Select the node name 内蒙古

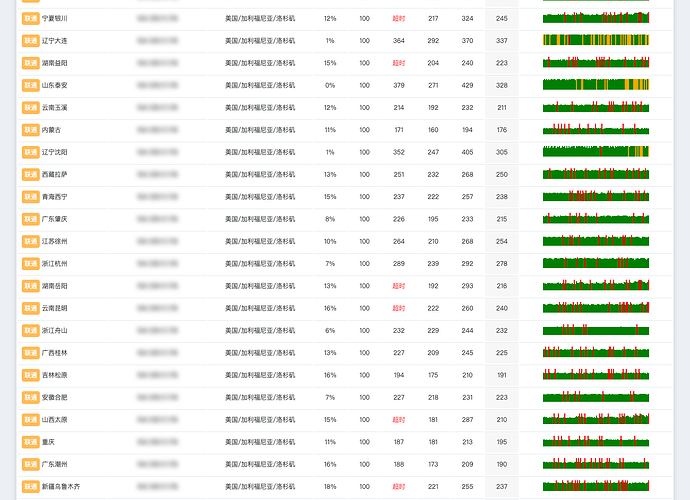51,130
